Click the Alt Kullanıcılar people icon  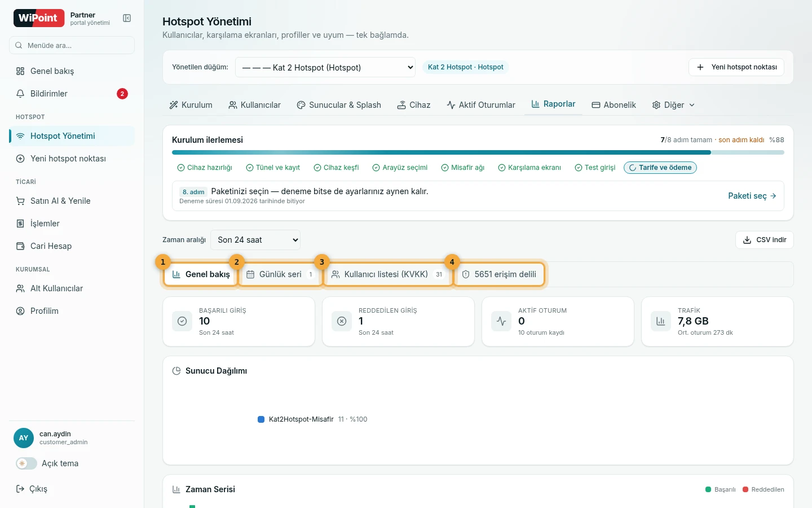click(20, 288)
